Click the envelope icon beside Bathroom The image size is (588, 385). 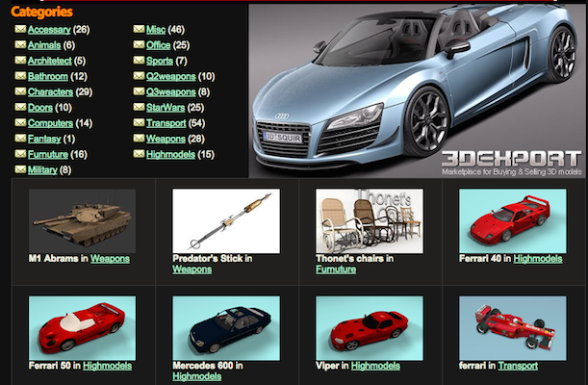coord(20,76)
